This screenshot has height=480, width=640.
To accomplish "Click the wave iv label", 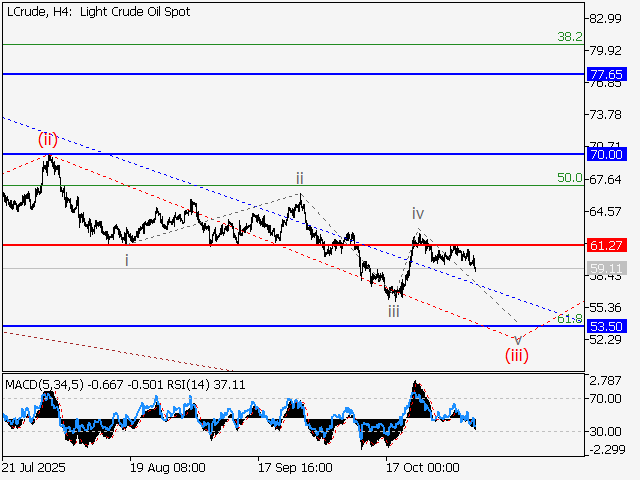I will (x=418, y=213).
